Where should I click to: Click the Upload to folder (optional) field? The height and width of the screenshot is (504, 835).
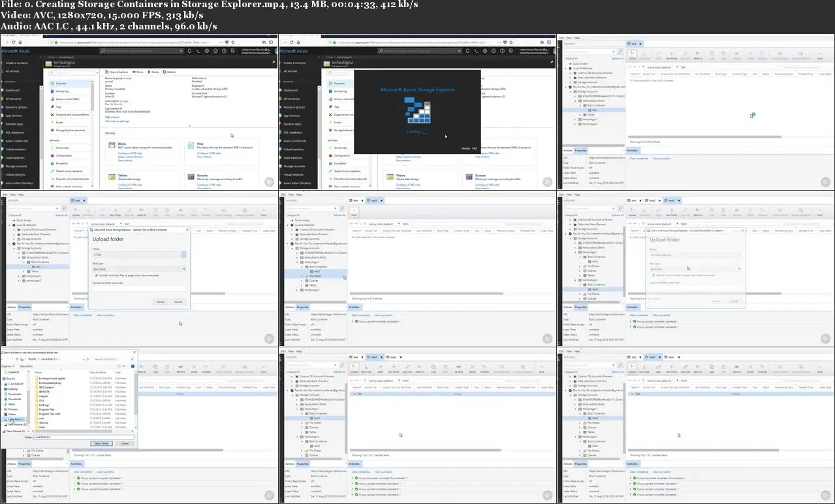[140, 289]
